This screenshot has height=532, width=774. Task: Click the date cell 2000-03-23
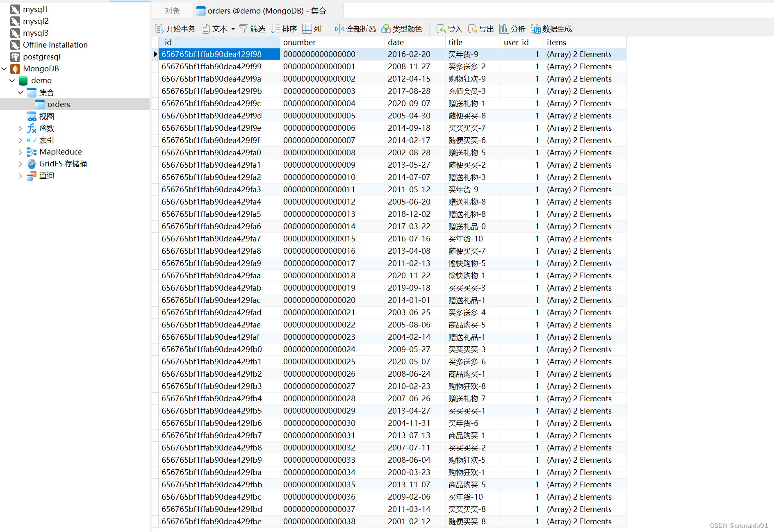coord(415,472)
